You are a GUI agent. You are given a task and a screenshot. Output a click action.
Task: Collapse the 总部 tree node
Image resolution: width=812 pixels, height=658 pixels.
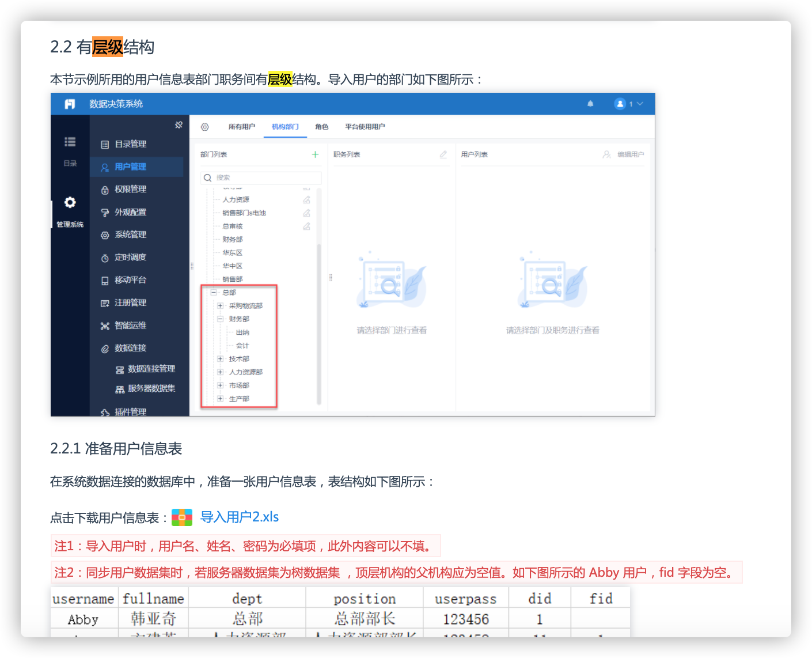point(214,292)
